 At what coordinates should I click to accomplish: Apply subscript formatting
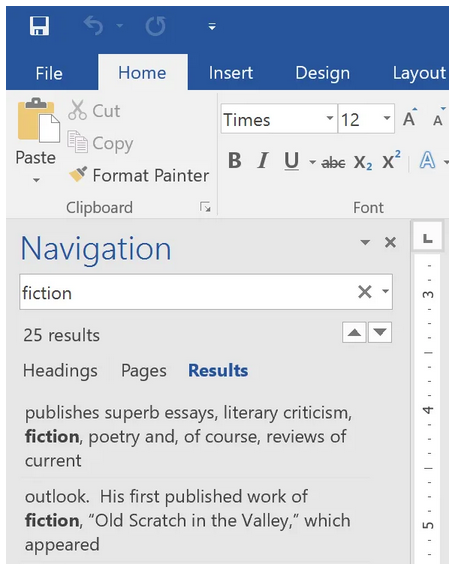[363, 162]
